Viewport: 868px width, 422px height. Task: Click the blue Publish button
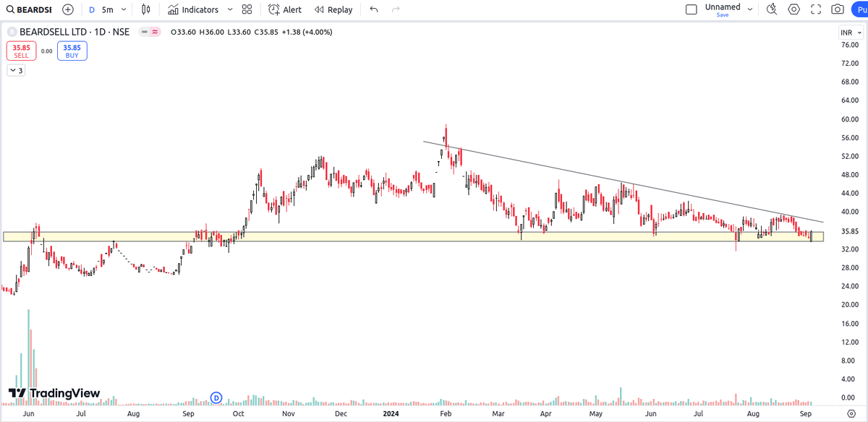pos(859,9)
